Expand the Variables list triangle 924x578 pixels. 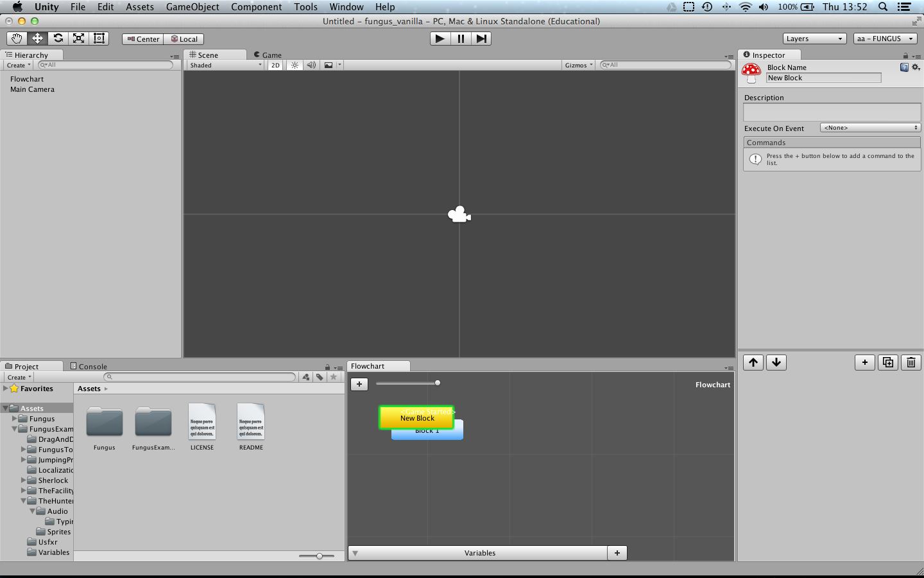[355, 553]
